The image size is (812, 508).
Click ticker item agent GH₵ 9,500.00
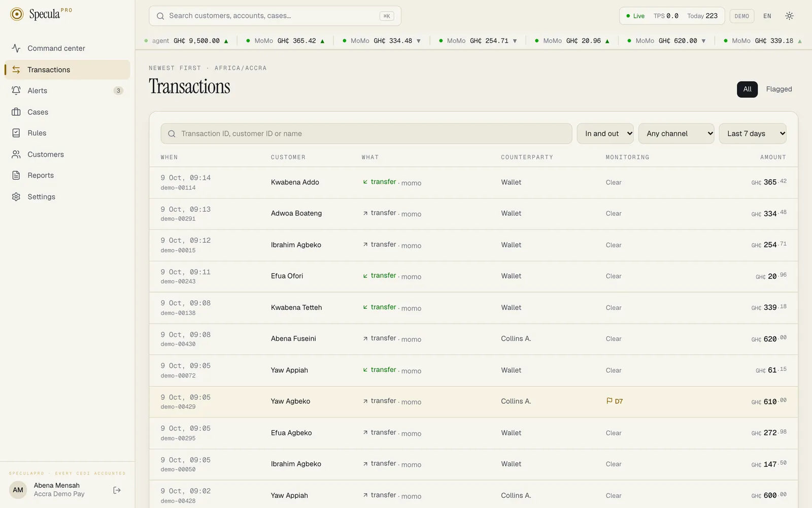186,41
